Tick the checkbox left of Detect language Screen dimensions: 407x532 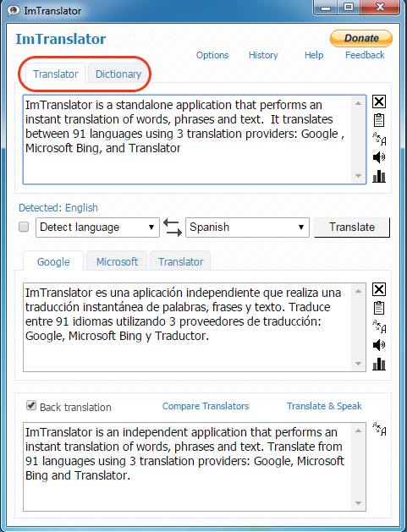tap(24, 227)
